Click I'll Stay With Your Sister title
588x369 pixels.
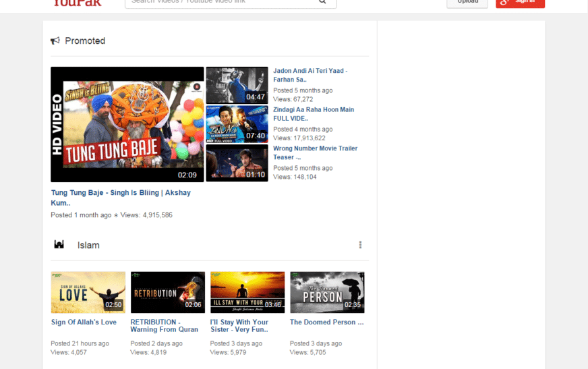pos(239,326)
